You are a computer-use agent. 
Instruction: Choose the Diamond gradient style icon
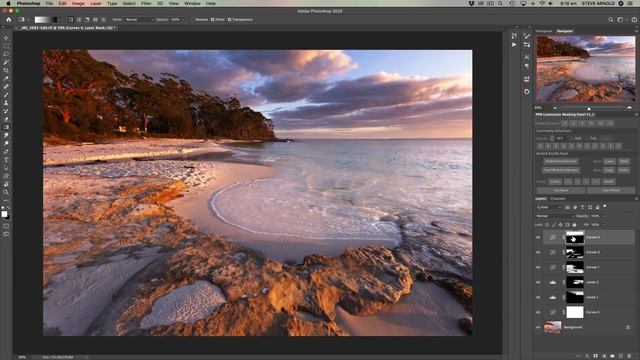tap(103, 19)
